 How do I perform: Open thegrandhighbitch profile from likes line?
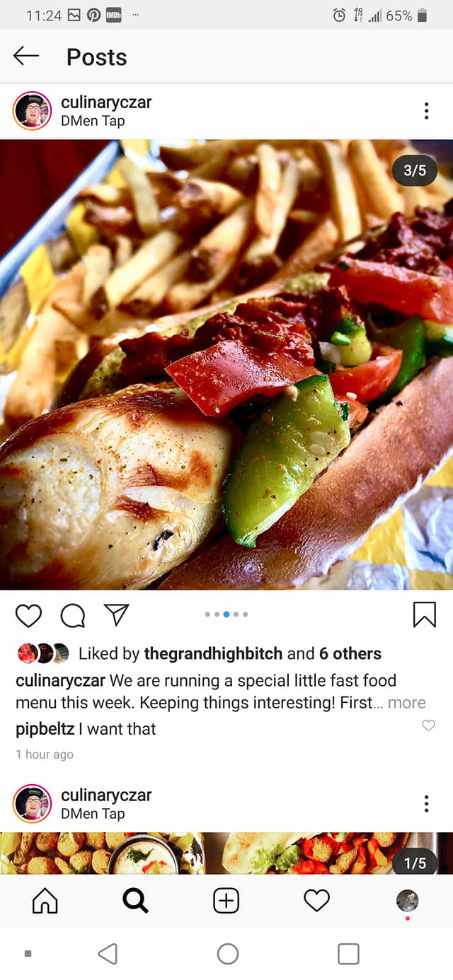click(x=213, y=654)
